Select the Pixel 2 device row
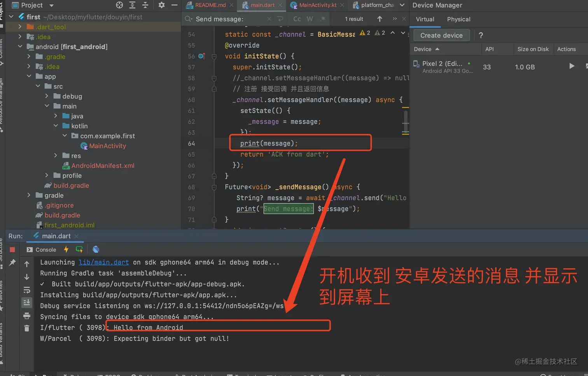Image resolution: width=588 pixels, height=376 pixels. click(499, 67)
